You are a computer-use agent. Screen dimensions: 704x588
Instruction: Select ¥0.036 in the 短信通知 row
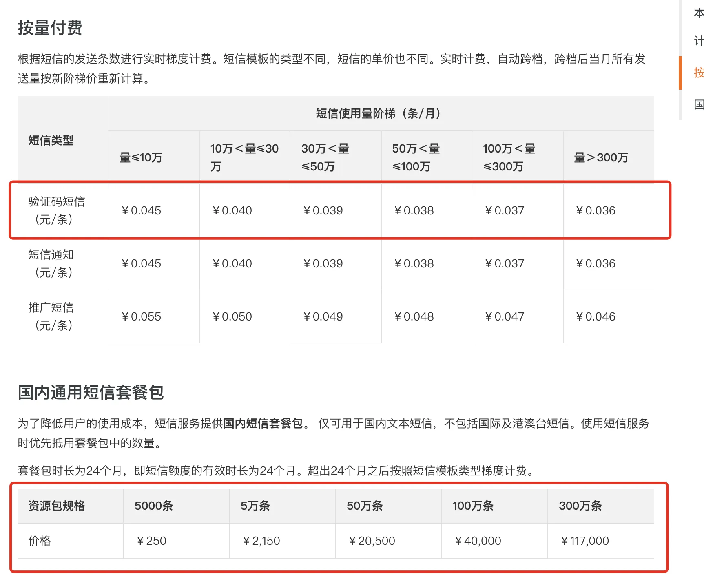[x=595, y=263]
